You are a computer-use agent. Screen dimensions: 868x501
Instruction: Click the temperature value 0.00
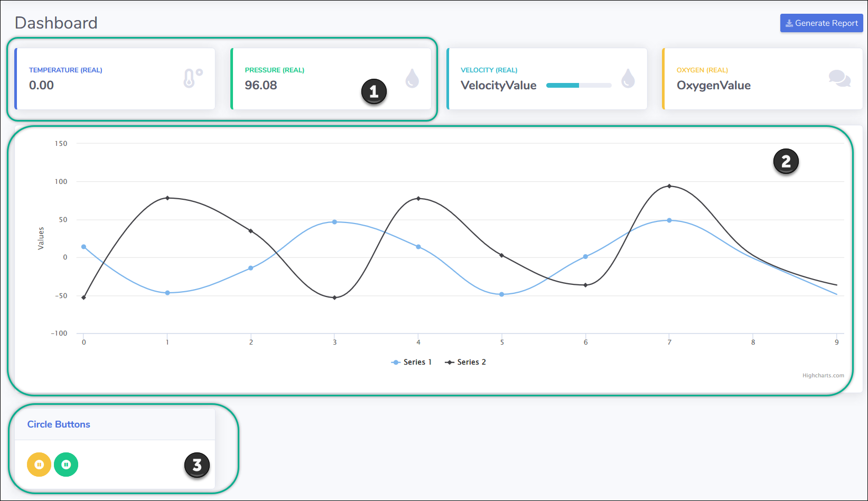[x=41, y=85]
